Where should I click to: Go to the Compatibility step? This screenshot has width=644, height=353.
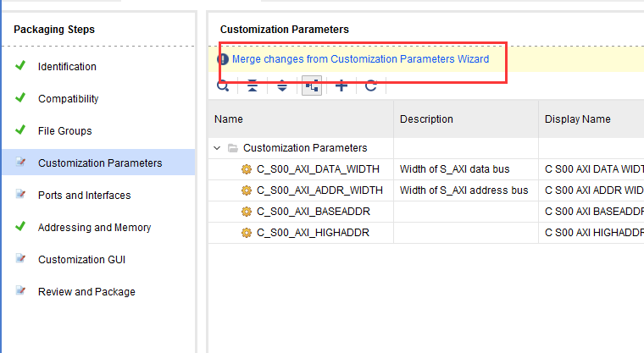click(x=68, y=99)
